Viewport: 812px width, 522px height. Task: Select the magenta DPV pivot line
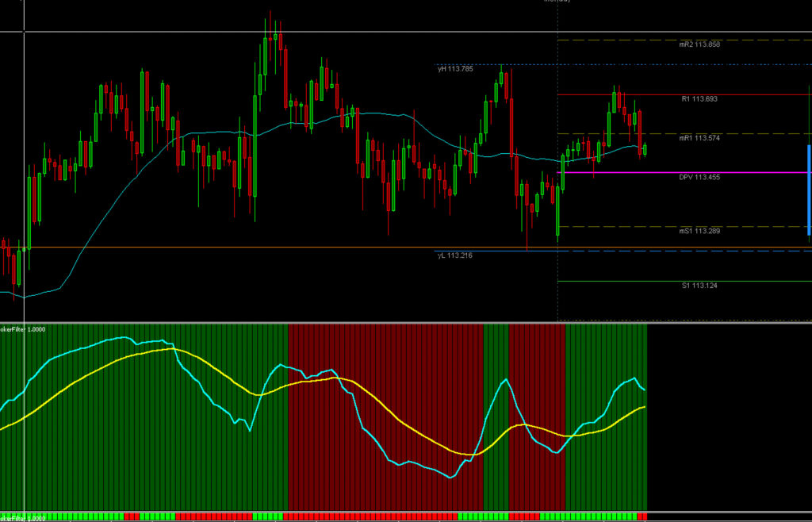tap(684, 172)
